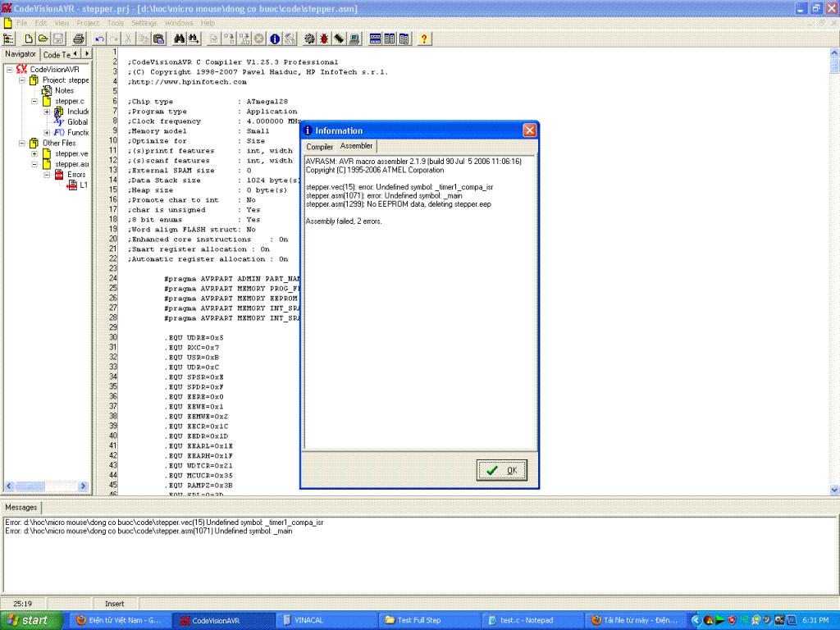Open Find with binoculars icon
The width and height of the screenshot is (840, 630).
(x=180, y=39)
